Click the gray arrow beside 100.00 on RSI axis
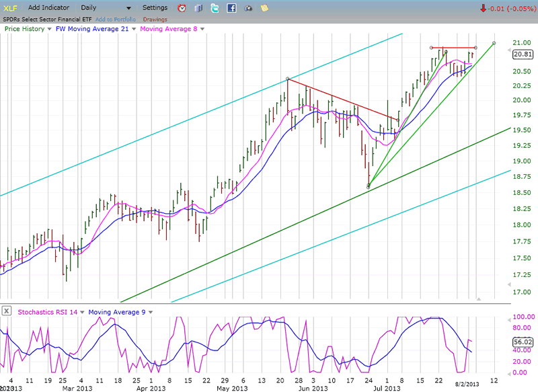The height and width of the screenshot is (392, 538). coord(509,320)
